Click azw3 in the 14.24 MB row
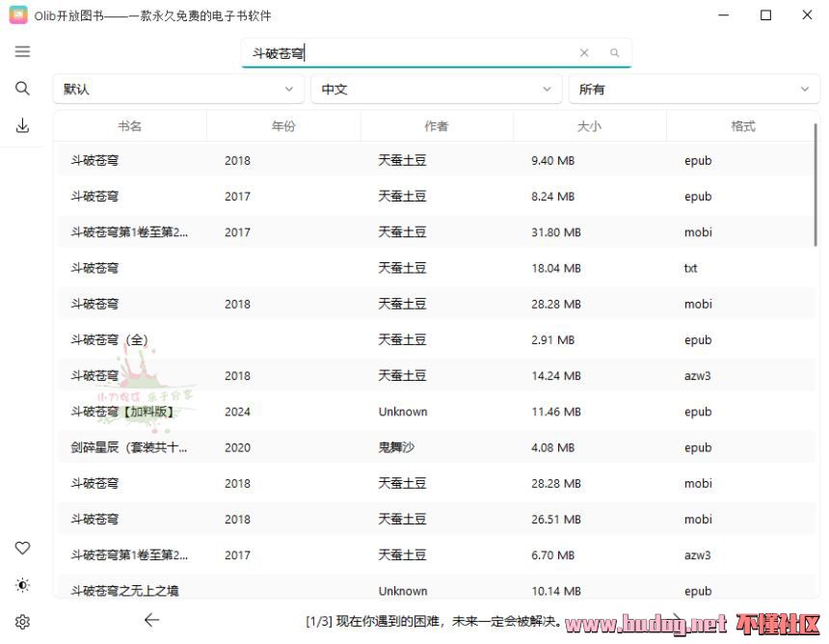 [x=697, y=376]
